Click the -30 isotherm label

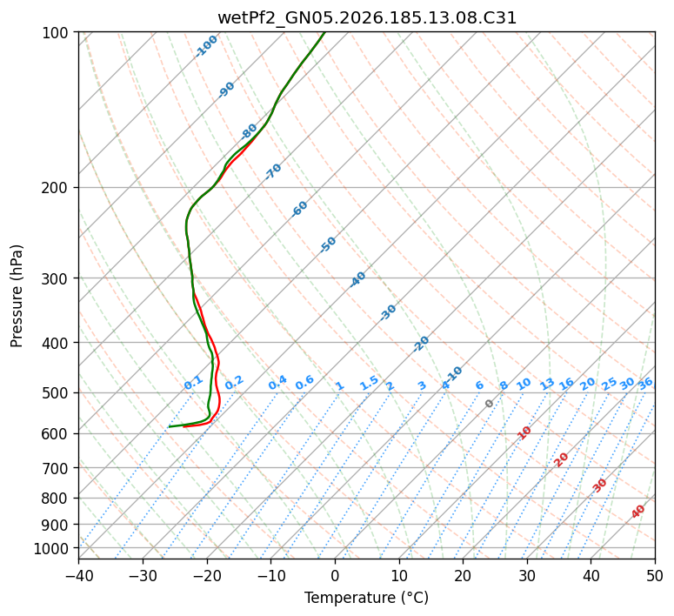click(x=388, y=312)
